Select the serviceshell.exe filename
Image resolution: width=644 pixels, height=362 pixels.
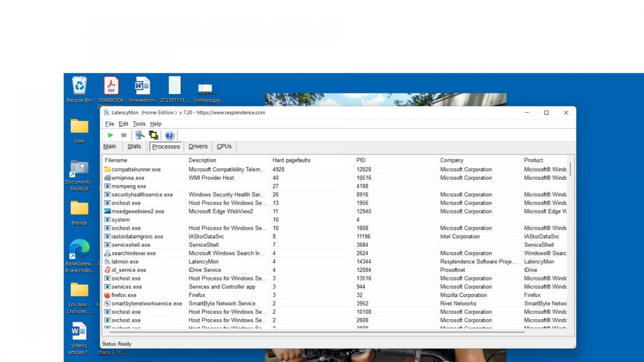tap(131, 245)
